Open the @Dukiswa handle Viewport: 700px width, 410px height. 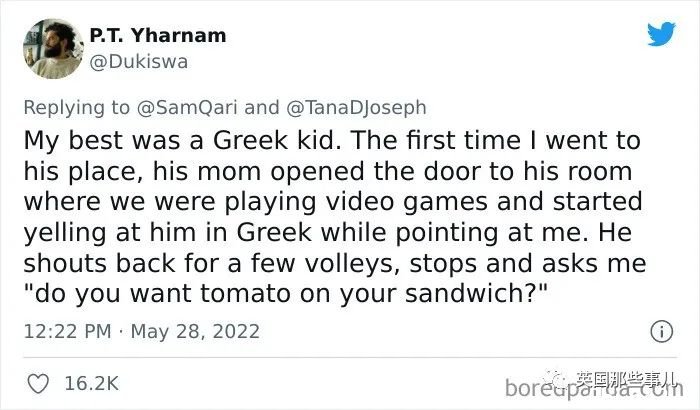pos(138,62)
